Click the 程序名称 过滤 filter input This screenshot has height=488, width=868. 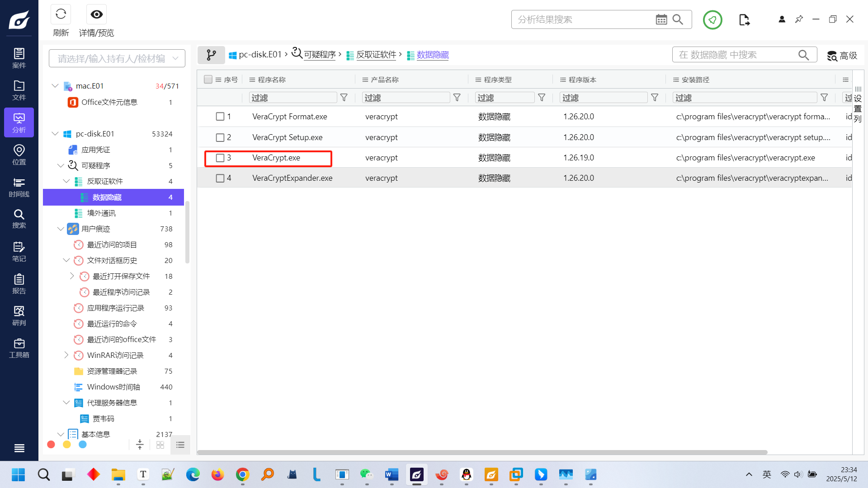click(x=292, y=98)
